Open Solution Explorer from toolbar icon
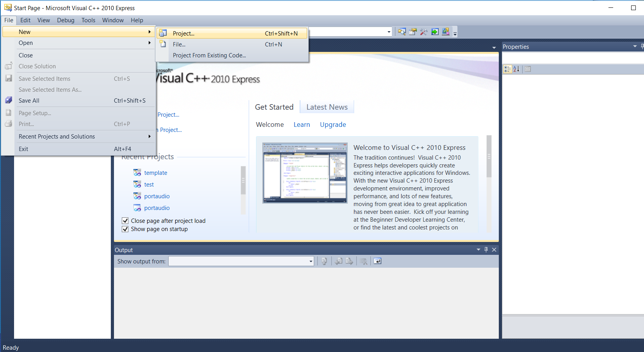The image size is (644, 352). click(x=402, y=32)
